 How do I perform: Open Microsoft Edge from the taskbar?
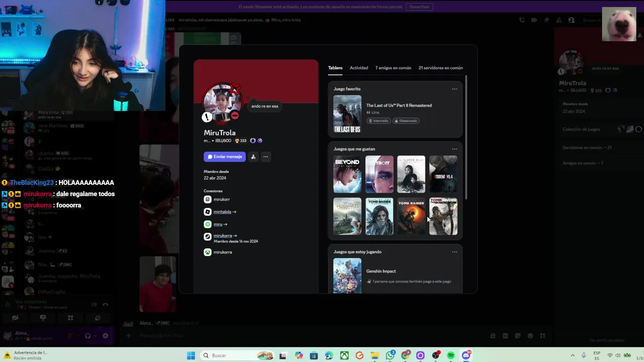(329, 355)
